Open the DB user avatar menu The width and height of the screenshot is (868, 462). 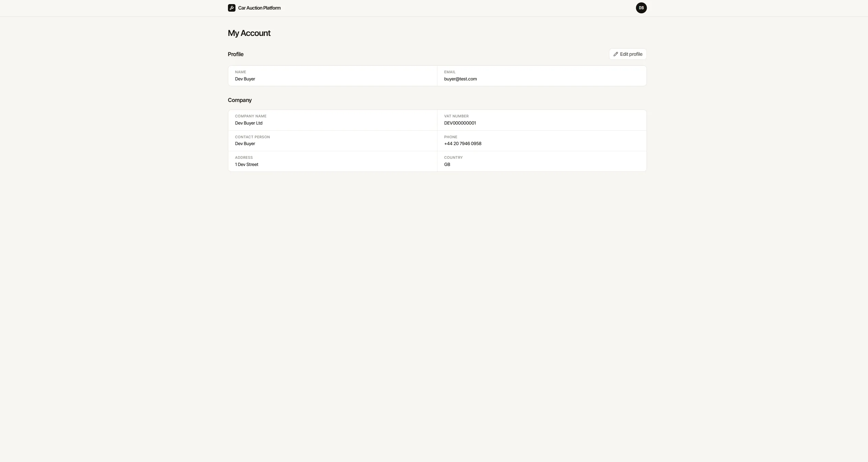pyautogui.click(x=641, y=8)
